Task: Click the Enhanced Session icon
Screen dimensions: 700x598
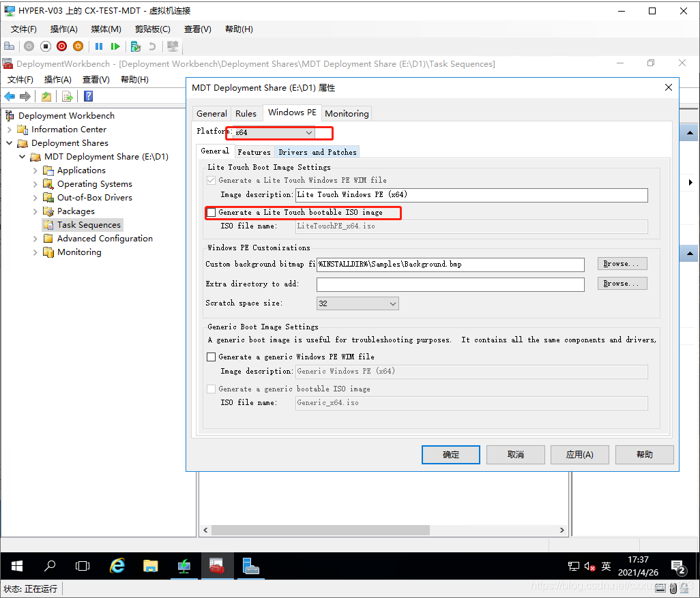Action: (173, 46)
